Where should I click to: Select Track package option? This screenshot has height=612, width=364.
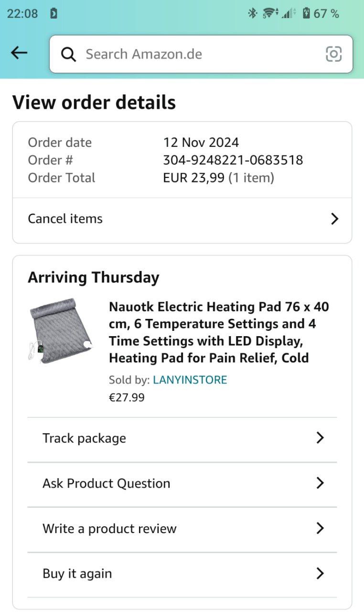click(85, 438)
